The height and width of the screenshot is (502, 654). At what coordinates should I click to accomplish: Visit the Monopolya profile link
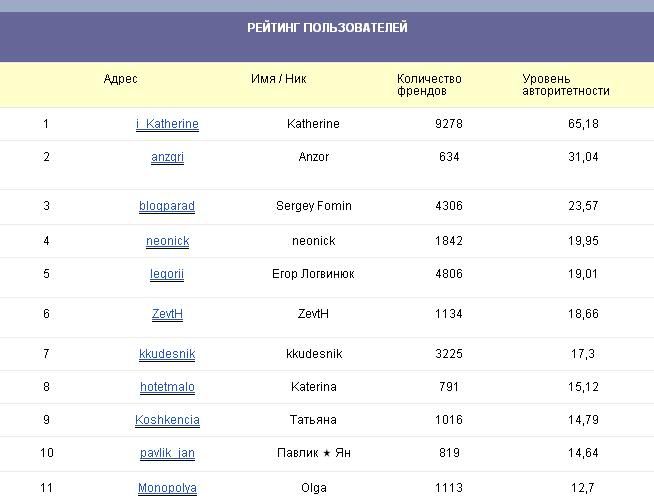coord(167,488)
